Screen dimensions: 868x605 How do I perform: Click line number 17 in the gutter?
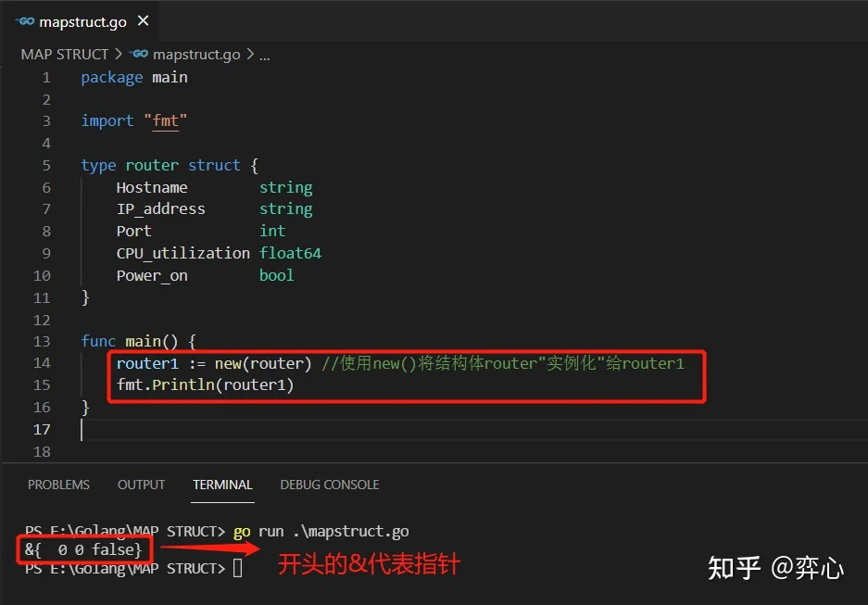coord(42,430)
